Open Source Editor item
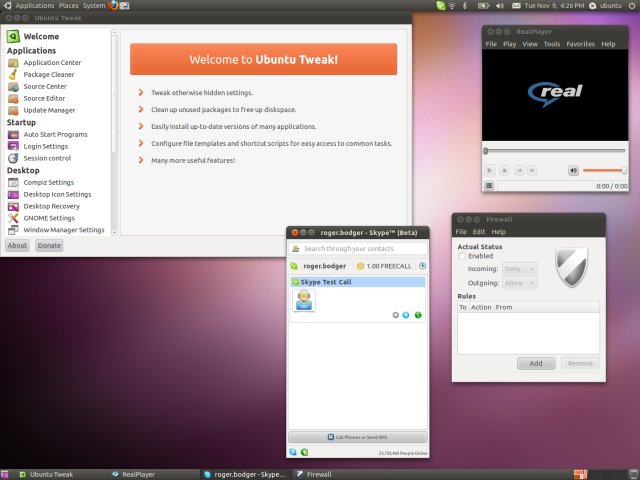Viewport: 640px width, 480px height. point(44,98)
